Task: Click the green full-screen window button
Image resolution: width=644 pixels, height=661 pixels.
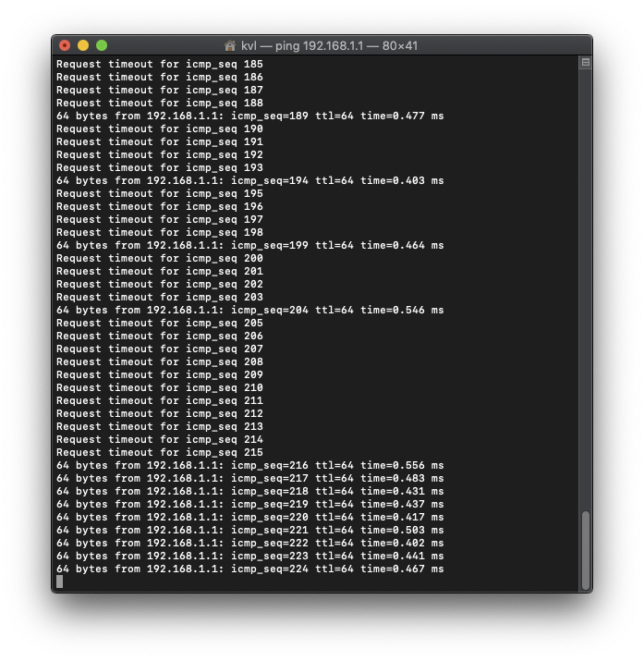Action: coord(102,45)
